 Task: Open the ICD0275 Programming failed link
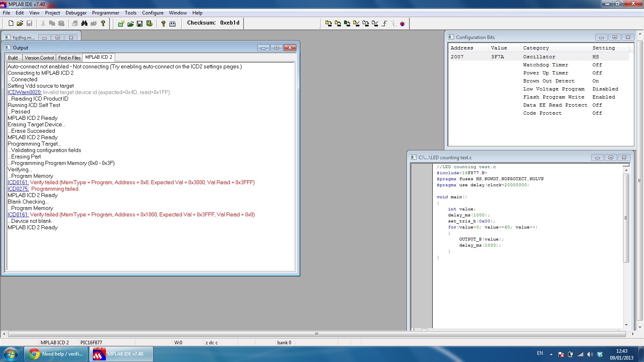click(18, 189)
